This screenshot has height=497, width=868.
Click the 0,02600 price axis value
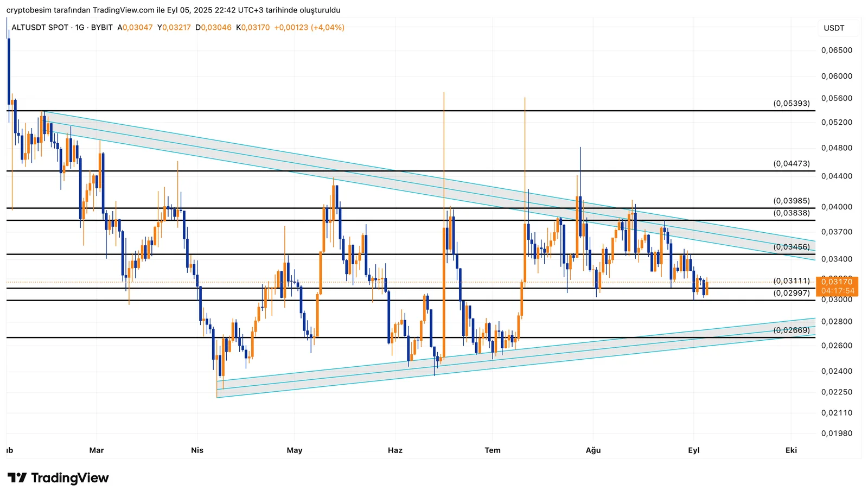coord(837,345)
